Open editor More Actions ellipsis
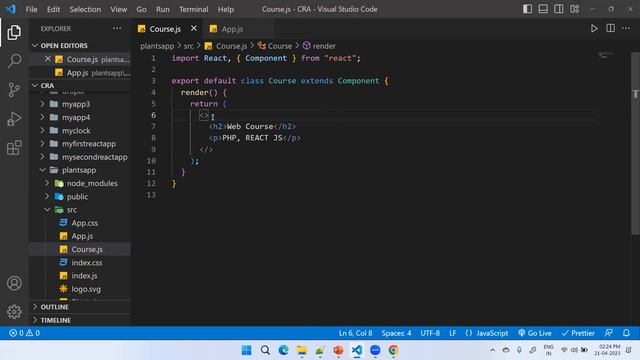Image resolution: width=640 pixels, height=360 pixels. coord(626,29)
